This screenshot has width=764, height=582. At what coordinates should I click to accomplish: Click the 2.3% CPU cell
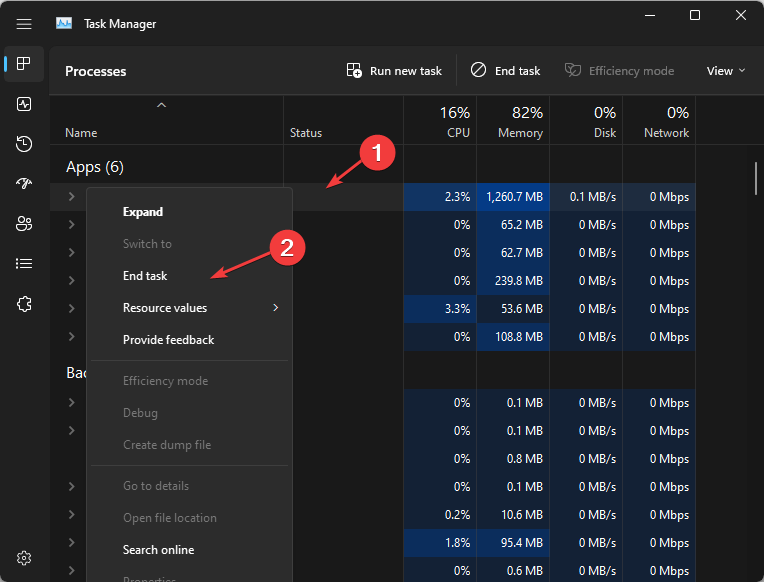coord(440,197)
